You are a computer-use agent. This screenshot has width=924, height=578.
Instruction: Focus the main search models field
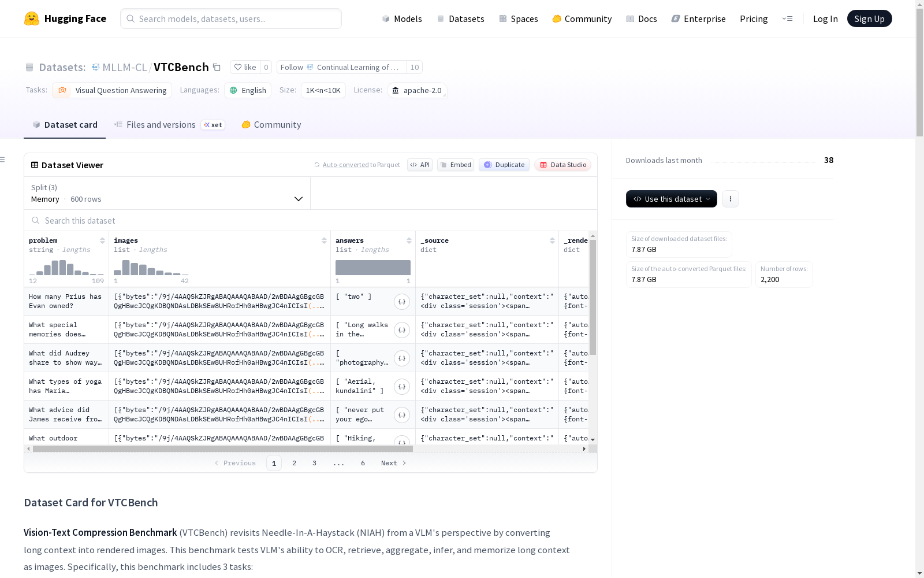231,18
